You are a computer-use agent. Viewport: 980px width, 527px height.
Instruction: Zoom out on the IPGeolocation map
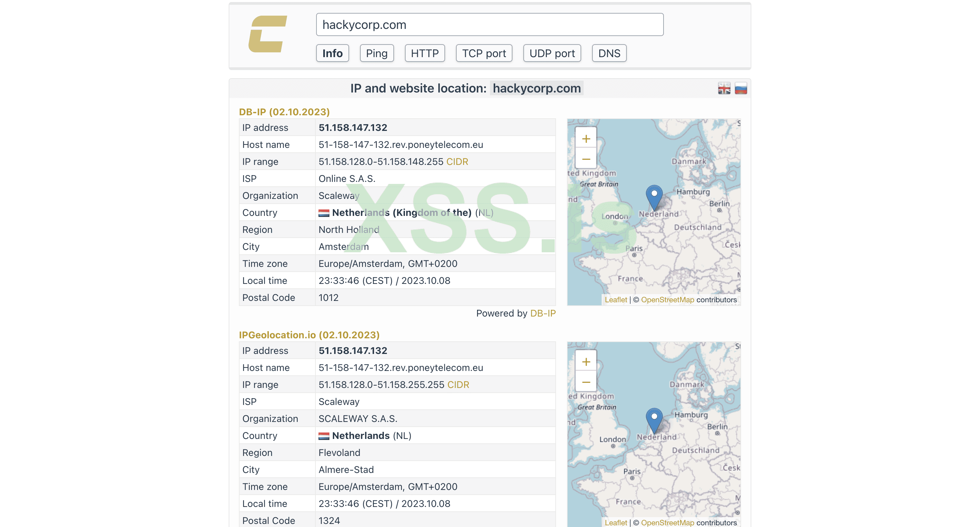tap(586, 382)
